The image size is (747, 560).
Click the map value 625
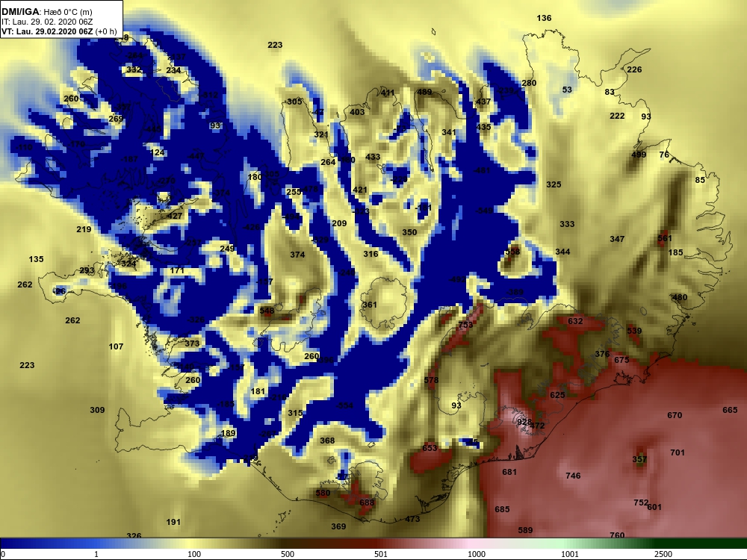[557, 395]
